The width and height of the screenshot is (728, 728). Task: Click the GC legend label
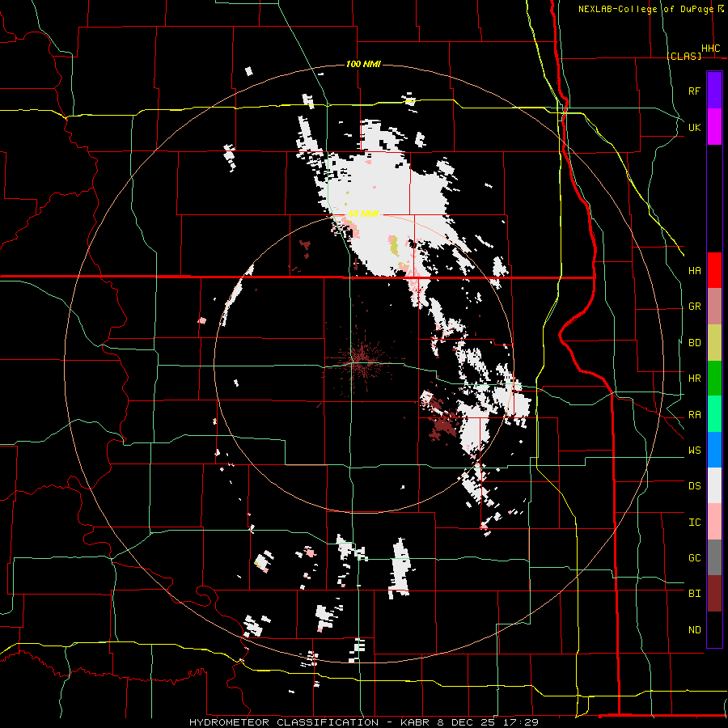point(694,558)
